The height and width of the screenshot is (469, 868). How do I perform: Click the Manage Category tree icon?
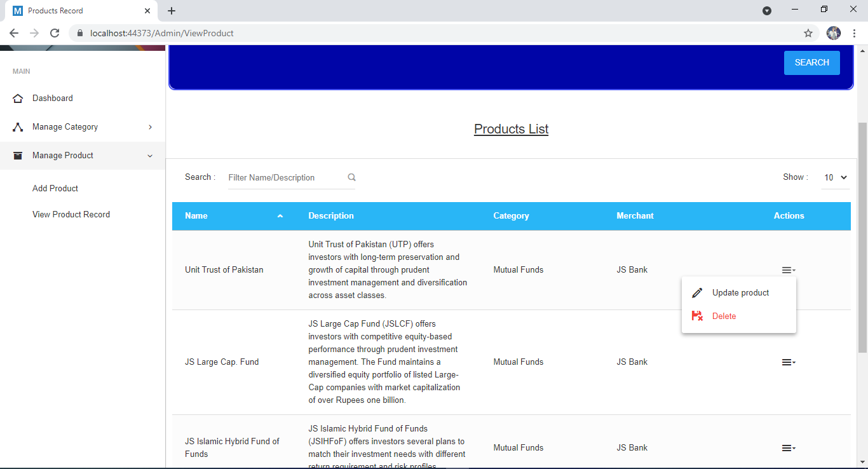(x=18, y=127)
